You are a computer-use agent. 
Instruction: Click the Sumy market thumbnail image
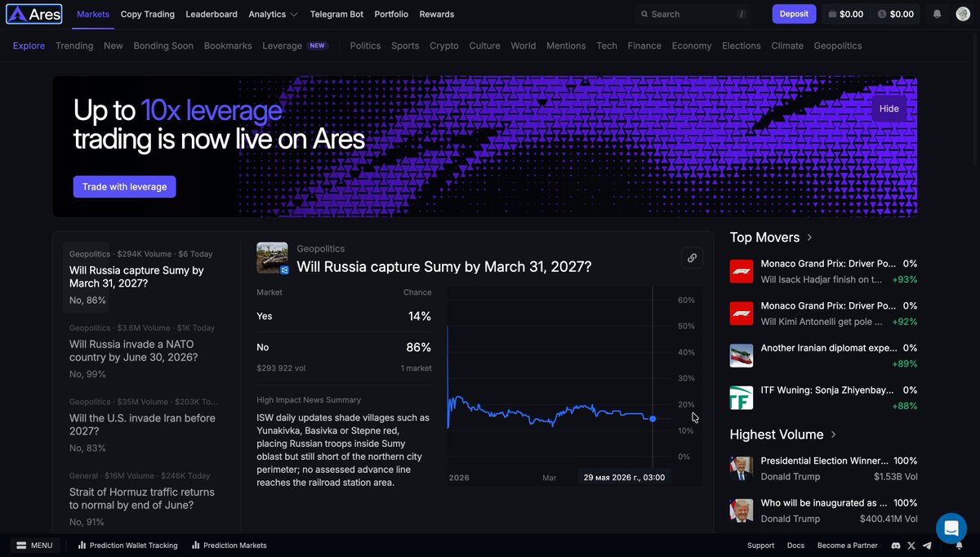[272, 258]
